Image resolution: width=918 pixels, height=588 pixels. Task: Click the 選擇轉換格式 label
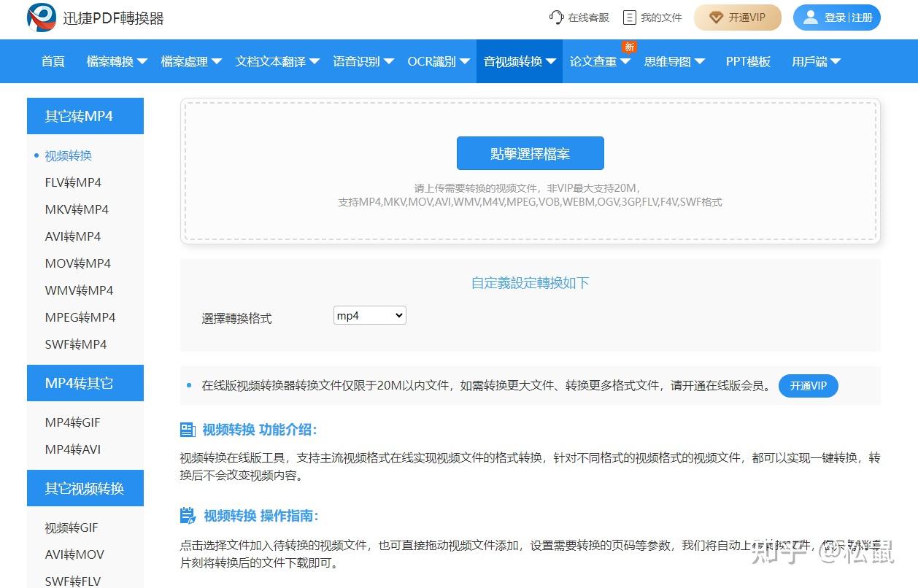click(237, 319)
